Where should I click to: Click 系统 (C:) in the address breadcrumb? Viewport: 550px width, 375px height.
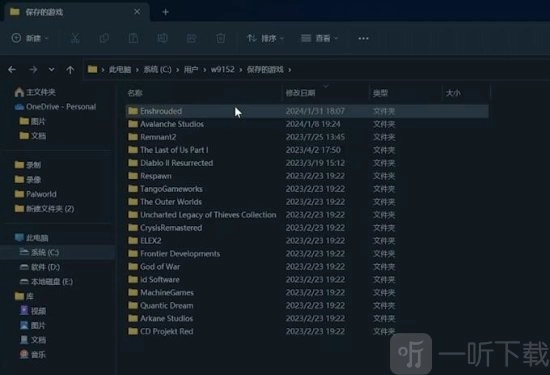pos(157,69)
